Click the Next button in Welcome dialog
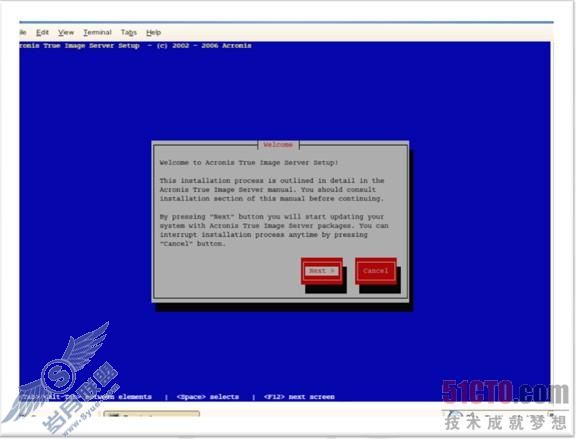 (x=322, y=271)
